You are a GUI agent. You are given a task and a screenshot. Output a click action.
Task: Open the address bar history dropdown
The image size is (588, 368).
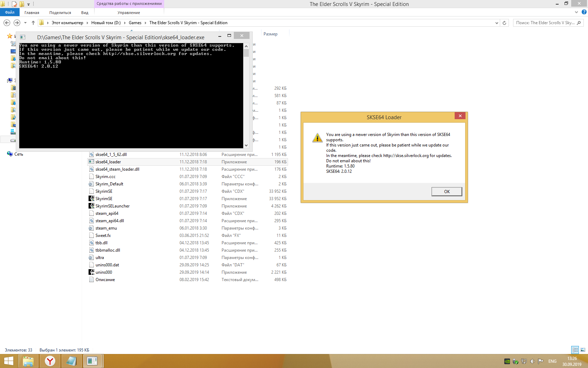point(497,23)
